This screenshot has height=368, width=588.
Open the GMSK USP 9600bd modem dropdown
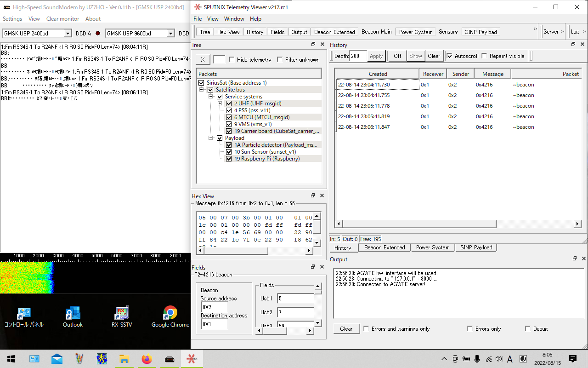point(170,33)
